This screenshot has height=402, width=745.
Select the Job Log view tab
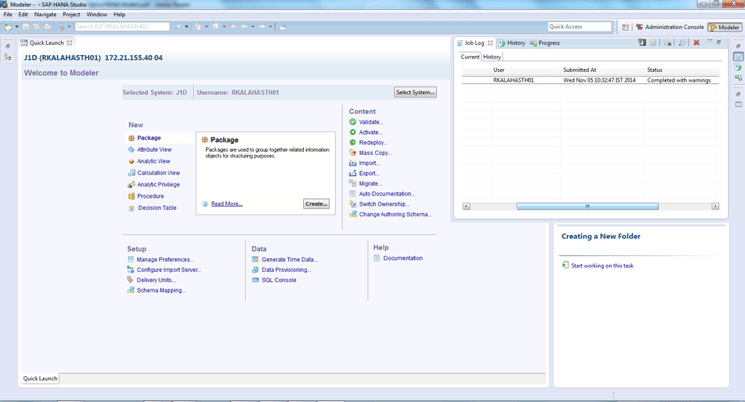tap(474, 43)
